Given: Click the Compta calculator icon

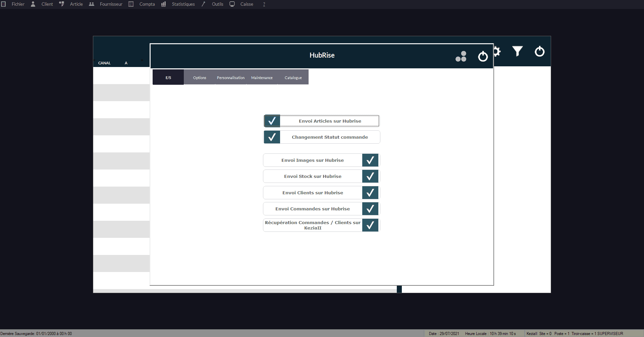Looking at the screenshot, I should pyautogui.click(x=131, y=4).
